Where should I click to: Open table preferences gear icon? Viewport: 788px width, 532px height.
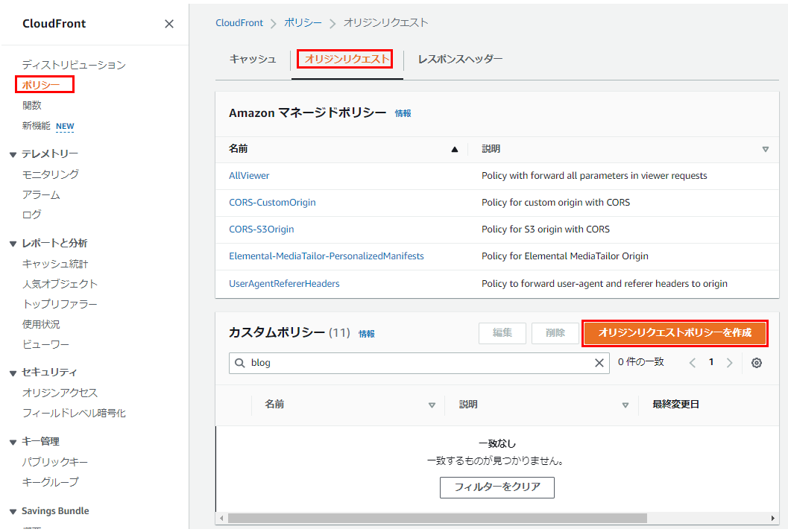click(757, 363)
